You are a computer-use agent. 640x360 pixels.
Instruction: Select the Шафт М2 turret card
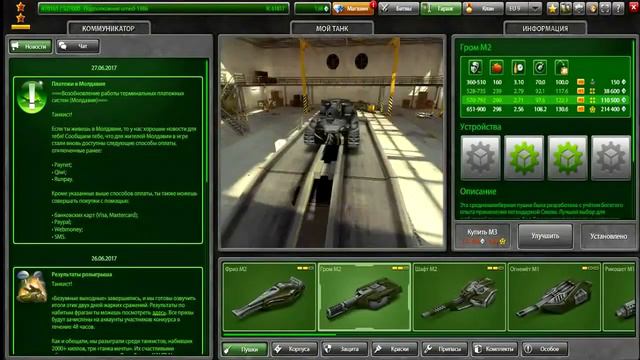459,297
